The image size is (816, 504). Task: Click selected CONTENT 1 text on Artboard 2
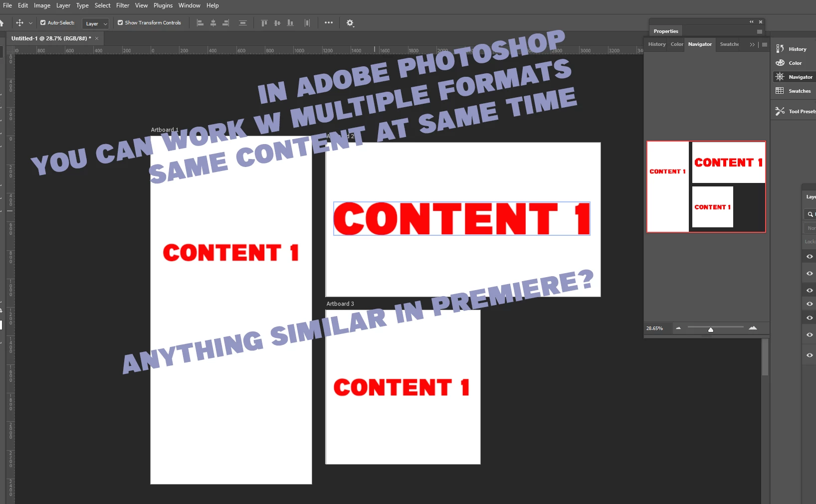462,218
